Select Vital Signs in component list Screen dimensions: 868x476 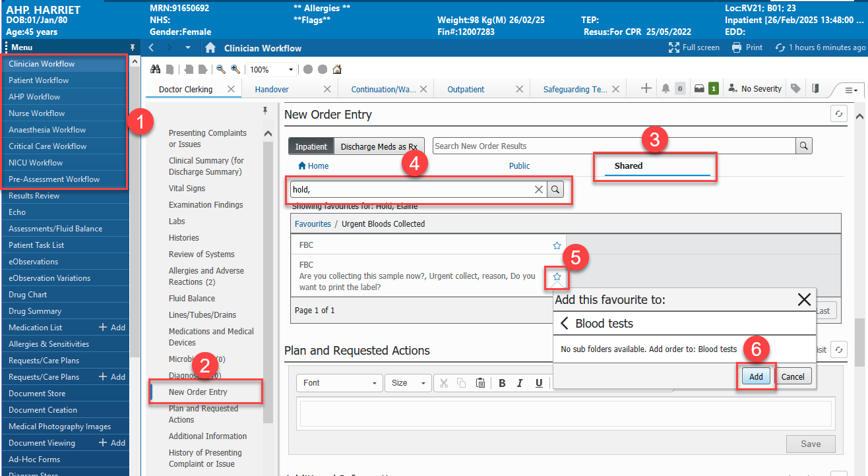(187, 188)
